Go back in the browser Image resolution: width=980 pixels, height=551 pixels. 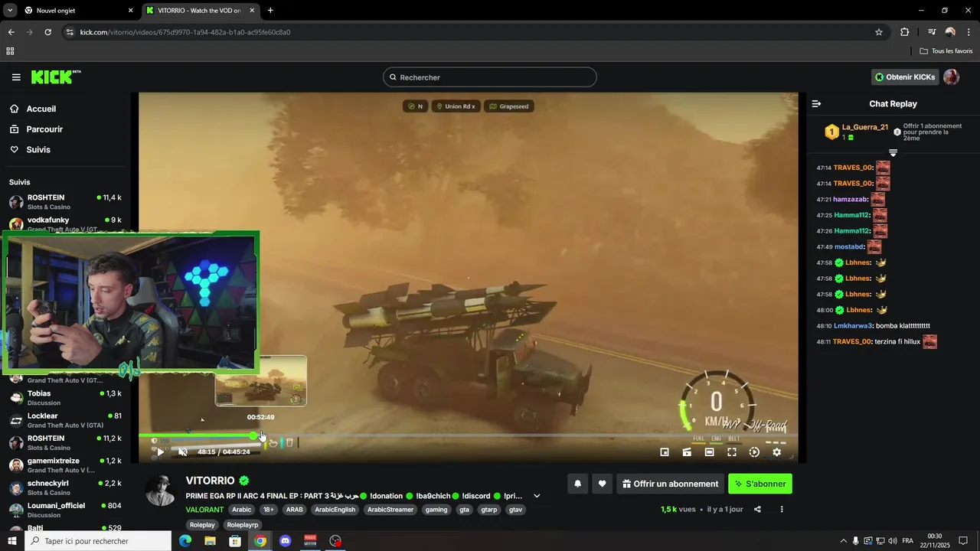tap(11, 32)
